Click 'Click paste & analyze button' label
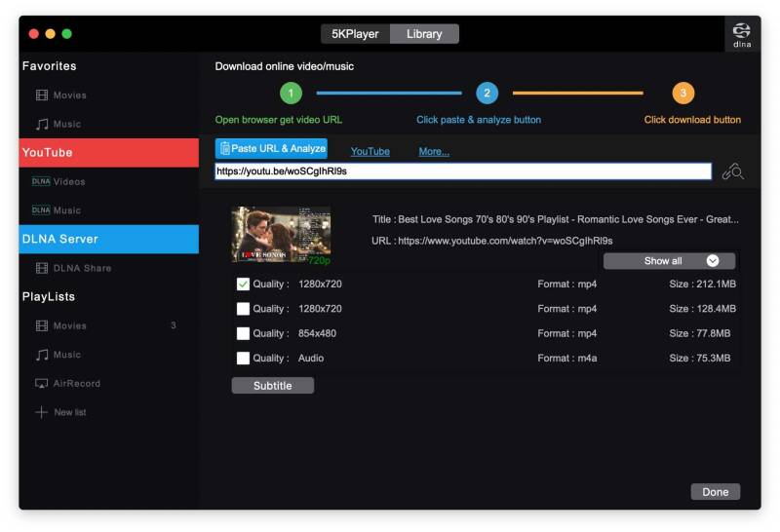The image size is (780, 532). point(479,120)
